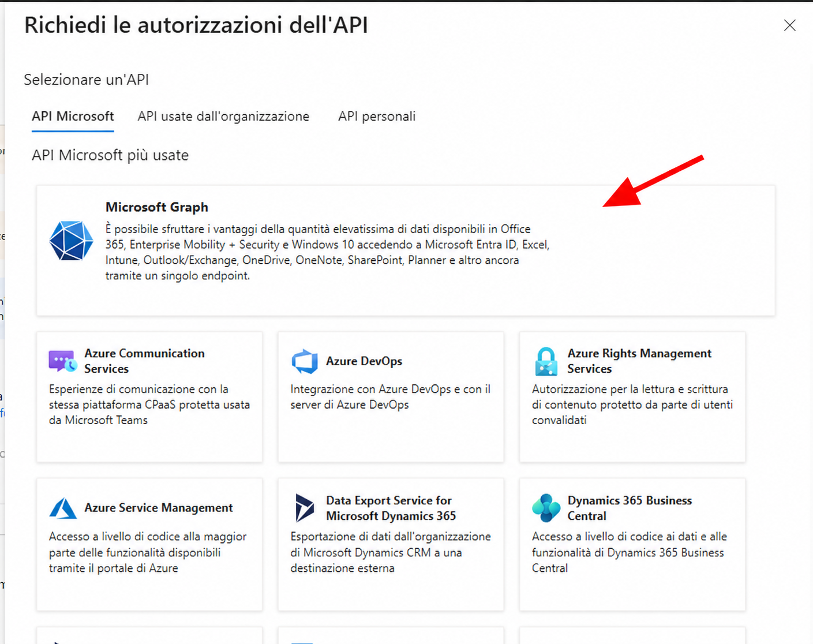
Task: Click the Dynamics 365 Business Central icon
Action: tap(546, 508)
